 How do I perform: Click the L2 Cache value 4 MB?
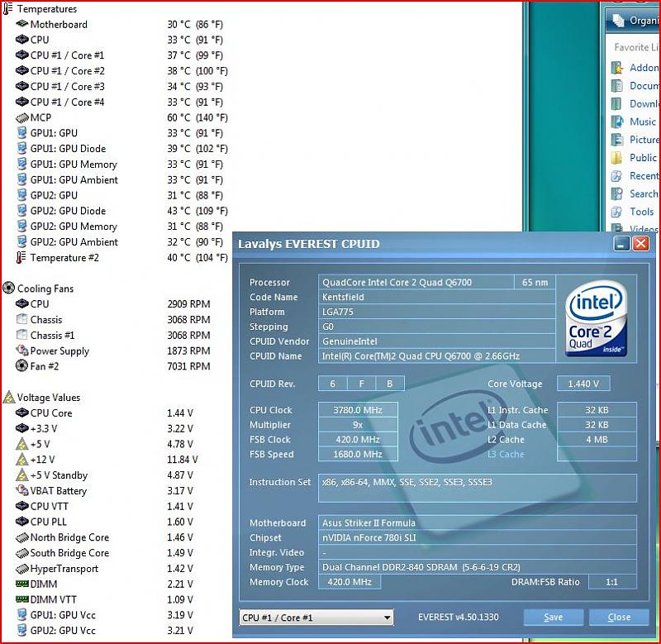[x=597, y=440]
